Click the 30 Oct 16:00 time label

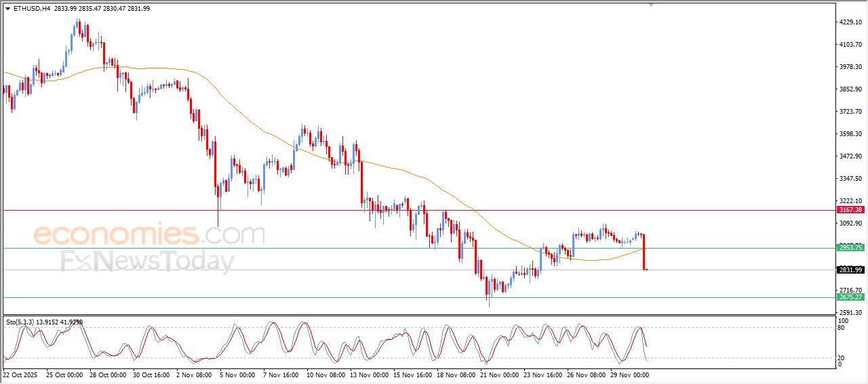pyautogui.click(x=150, y=374)
